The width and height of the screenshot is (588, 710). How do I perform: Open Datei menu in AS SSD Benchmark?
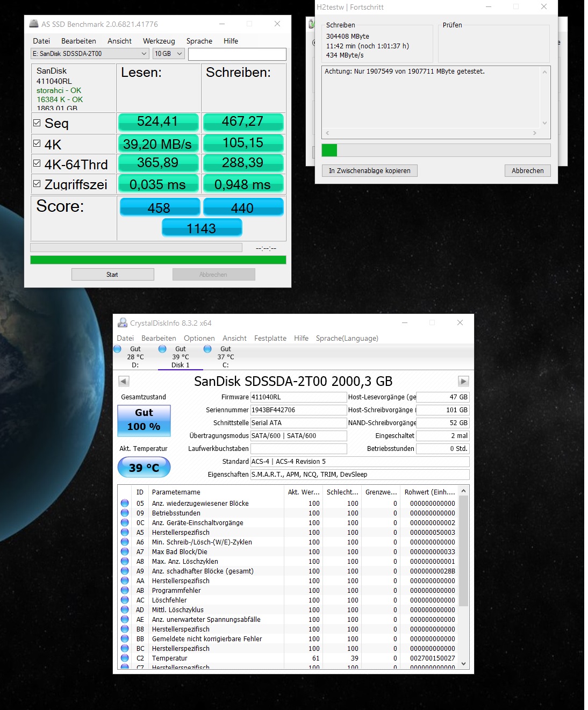(41, 41)
